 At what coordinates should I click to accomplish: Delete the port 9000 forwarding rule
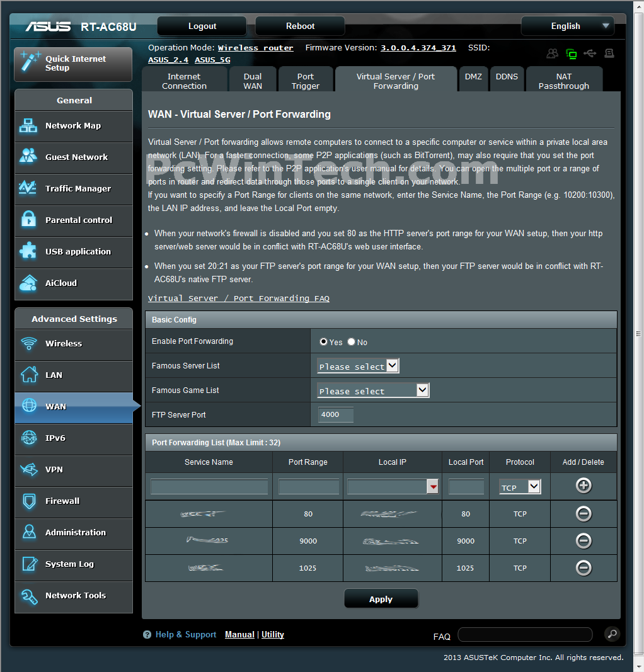(583, 540)
